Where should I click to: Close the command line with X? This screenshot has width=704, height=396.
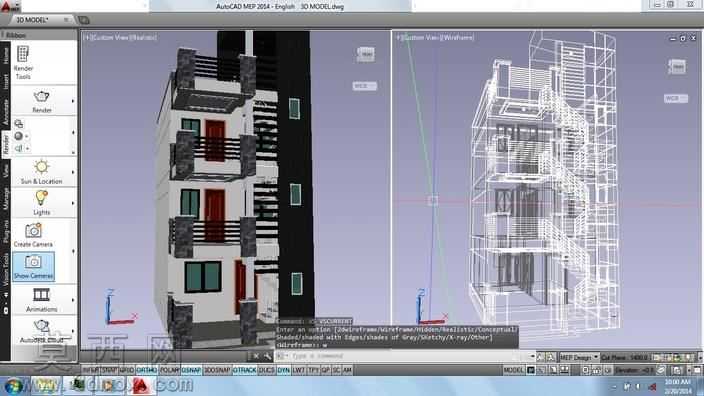tap(256, 356)
